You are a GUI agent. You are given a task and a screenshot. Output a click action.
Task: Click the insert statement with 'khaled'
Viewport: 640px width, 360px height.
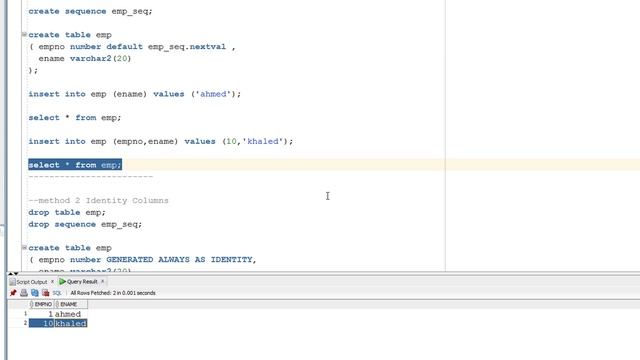pos(161,142)
